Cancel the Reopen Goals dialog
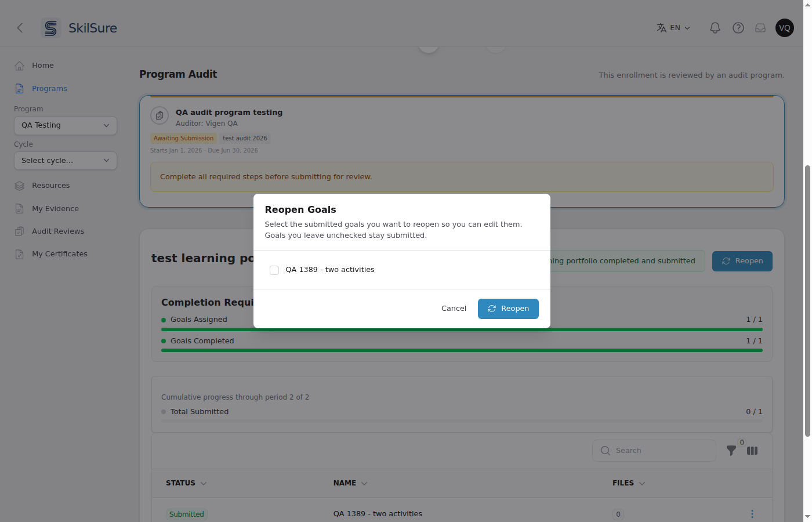 tap(454, 309)
